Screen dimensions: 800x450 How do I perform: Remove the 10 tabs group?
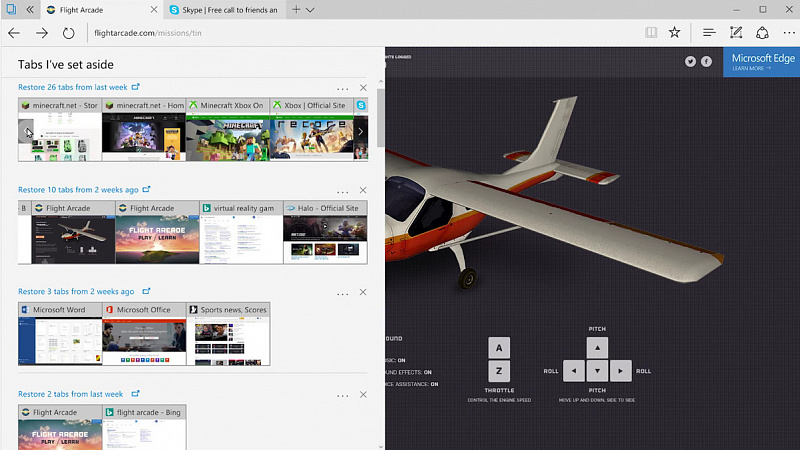[x=363, y=190]
